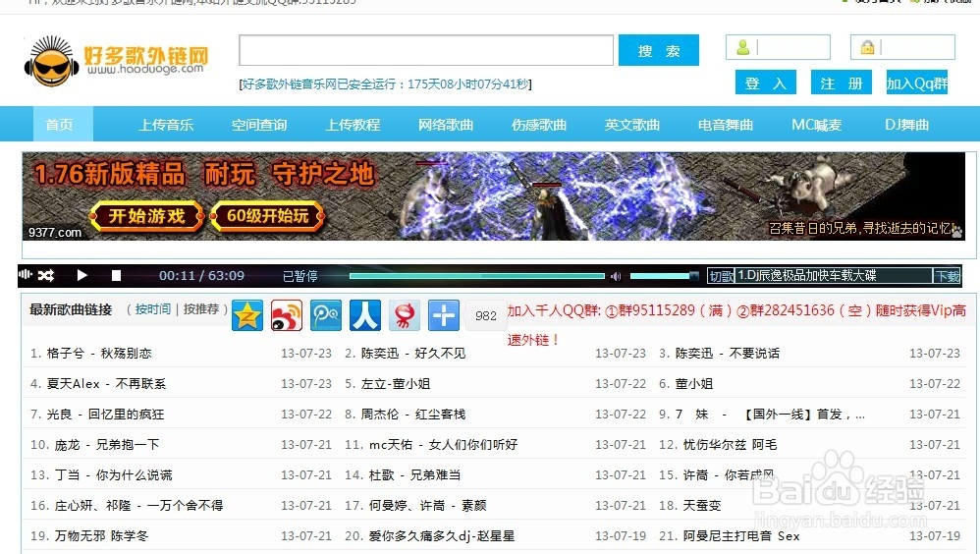The image size is (980, 554).
Task: Share via the red swirl icon
Action: pyautogui.click(x=405, y=315)
